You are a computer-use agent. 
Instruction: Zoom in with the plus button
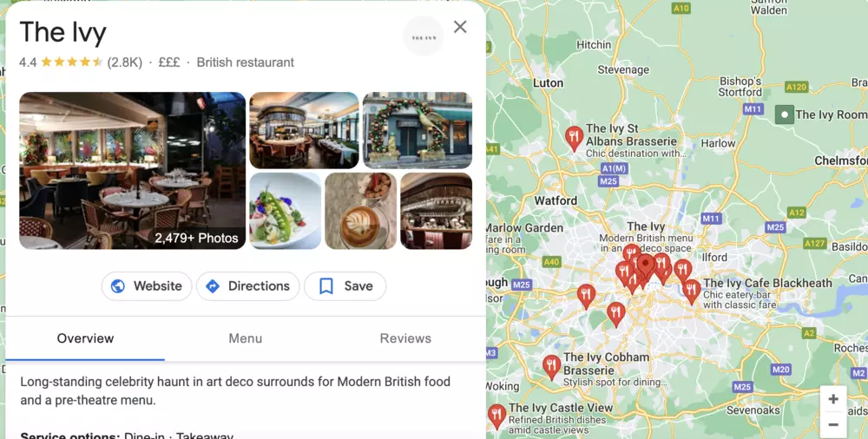click(833, 399)
